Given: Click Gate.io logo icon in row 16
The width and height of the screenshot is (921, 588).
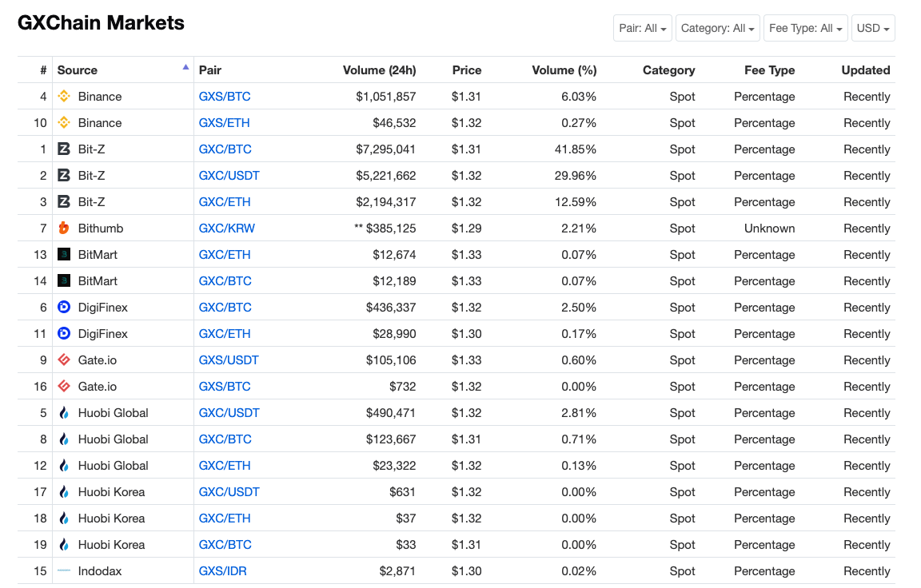Looking at the screenshot, I should point(64,386).
